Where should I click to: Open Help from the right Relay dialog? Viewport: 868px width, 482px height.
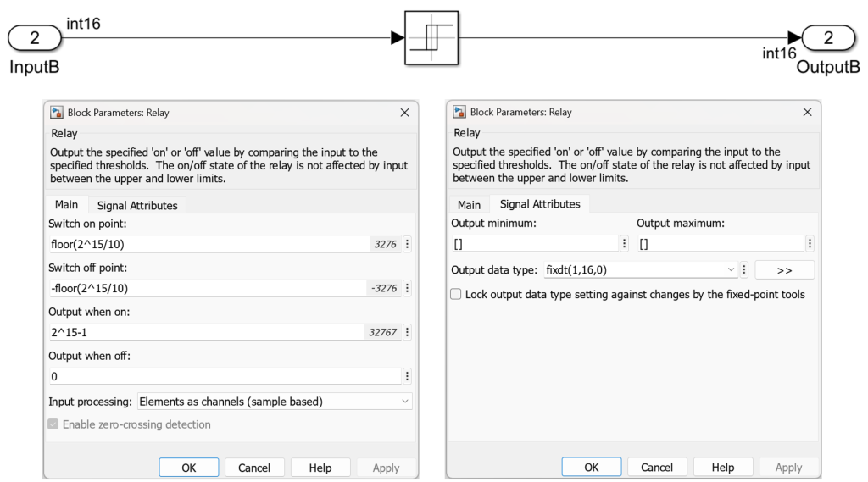click(x=722, y=467)
